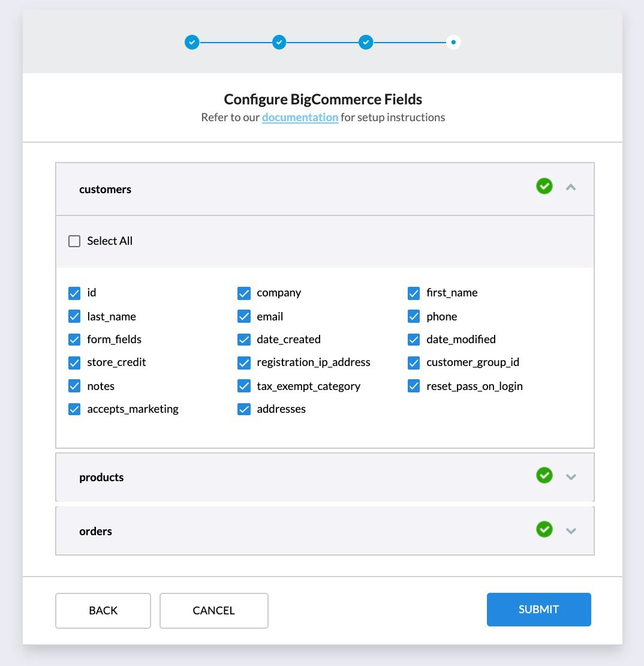The height and width of the screenshot is (666, 644).
Task: Click the products section header
Action: pos(325,477)
